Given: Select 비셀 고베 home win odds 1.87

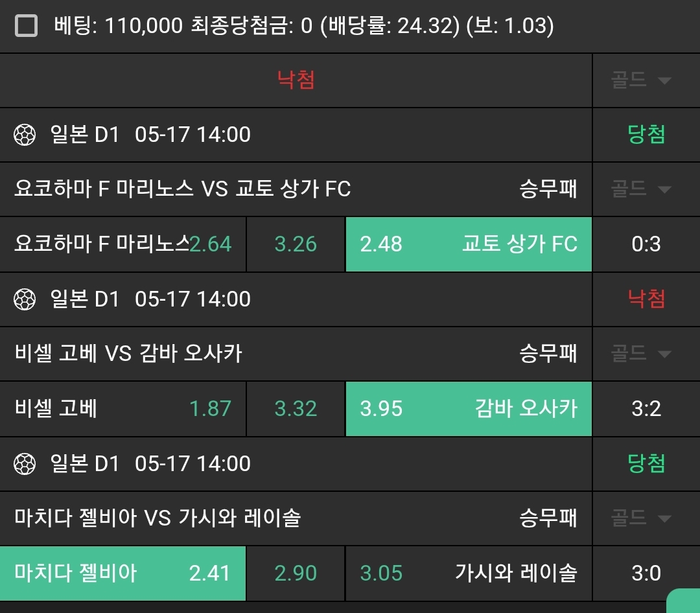Looking at the screenshot, I should pos(123,409).
